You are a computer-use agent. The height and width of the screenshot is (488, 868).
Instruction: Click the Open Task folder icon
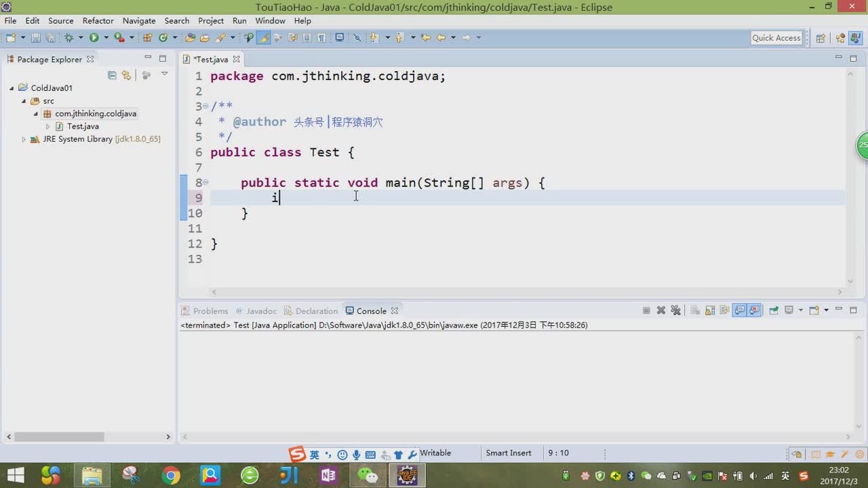point(205,38)
